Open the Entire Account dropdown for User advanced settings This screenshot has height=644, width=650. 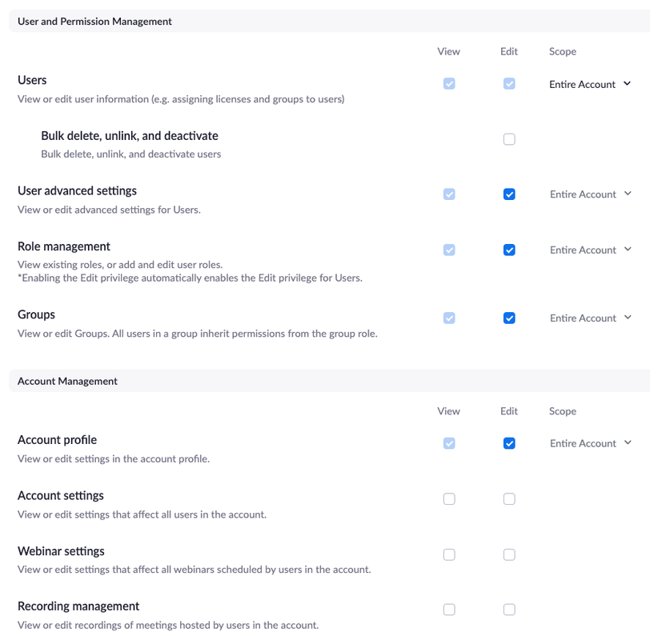tap(590, 194)
